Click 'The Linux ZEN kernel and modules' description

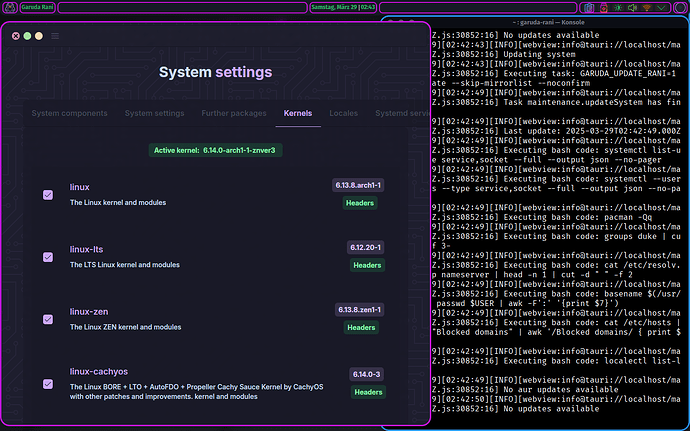coord(125,327)
